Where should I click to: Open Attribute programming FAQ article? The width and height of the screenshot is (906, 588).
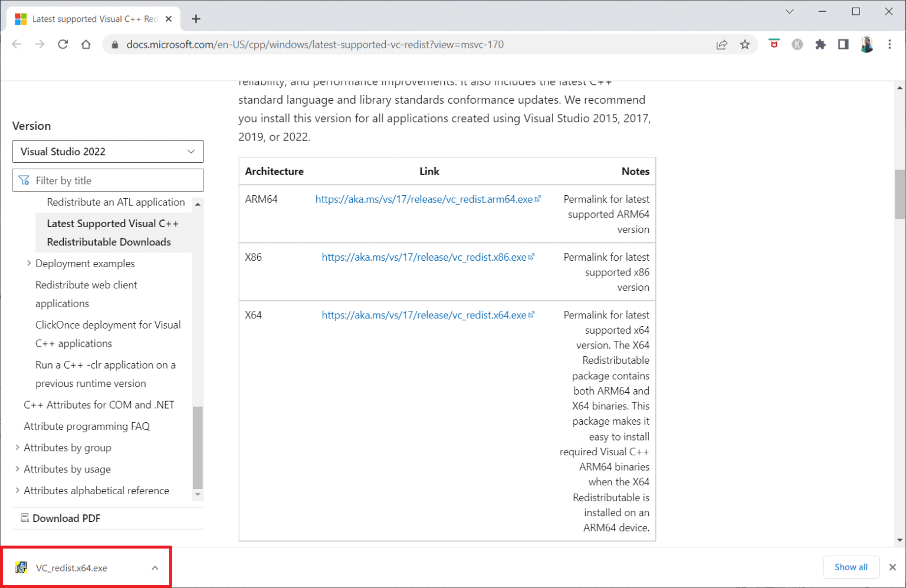coord(87,426)
